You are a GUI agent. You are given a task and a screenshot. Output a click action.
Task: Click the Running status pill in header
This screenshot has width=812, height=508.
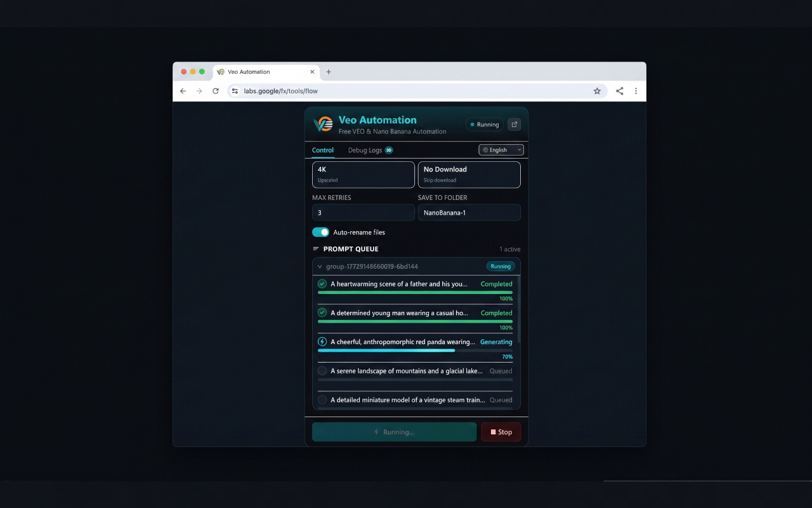[485, 124]
